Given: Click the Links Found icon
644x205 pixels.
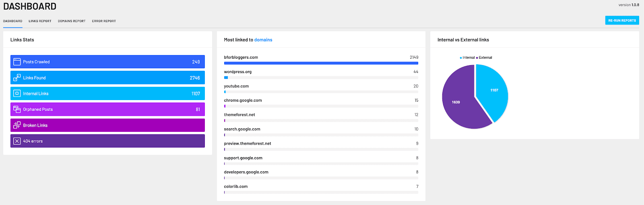Looking at the screenshot, I should click(x=17, y=78).
